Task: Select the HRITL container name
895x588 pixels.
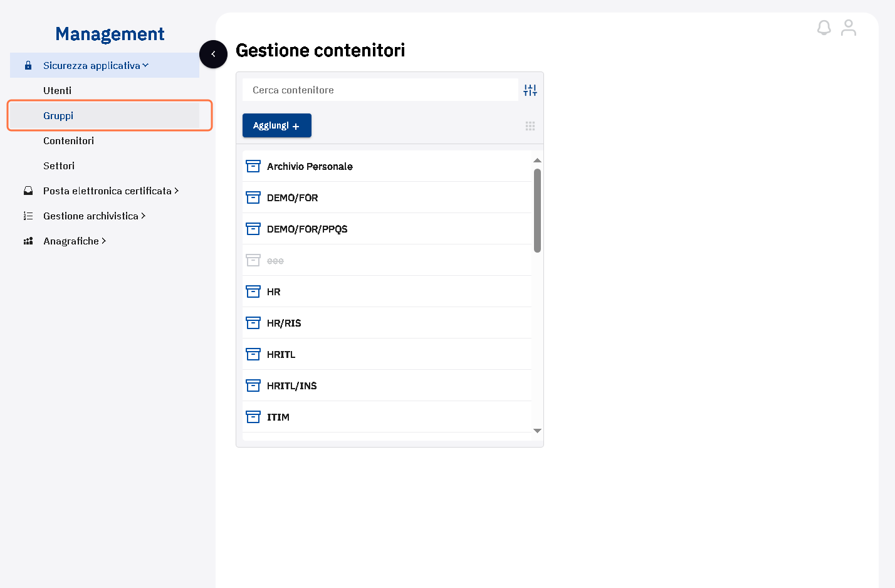Action: pos(281,354)
